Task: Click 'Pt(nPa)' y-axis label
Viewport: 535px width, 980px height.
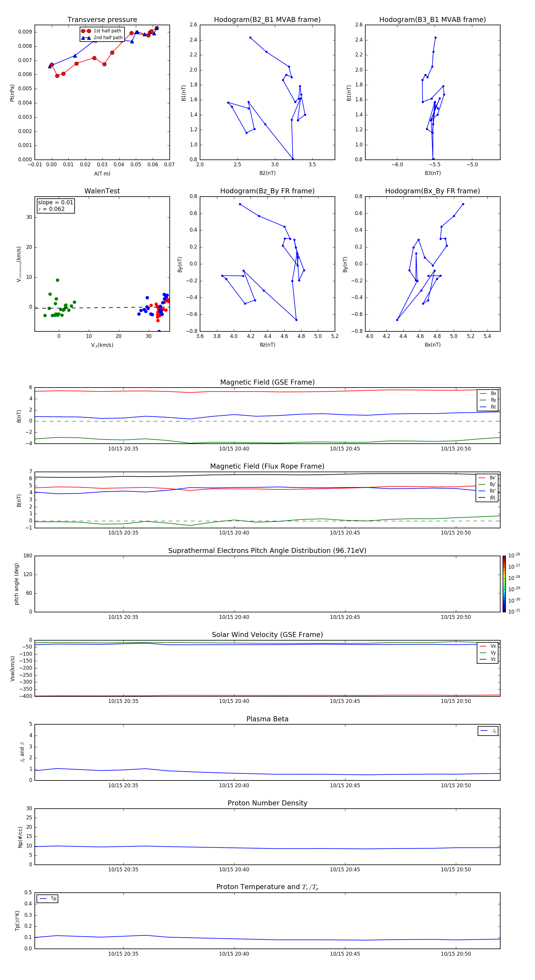Action: [12, 93]
